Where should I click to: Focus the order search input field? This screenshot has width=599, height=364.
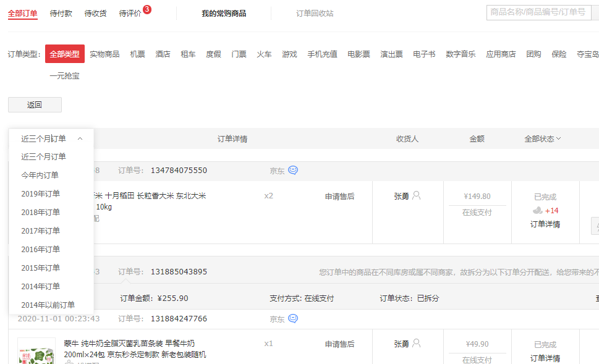point(538,12)
